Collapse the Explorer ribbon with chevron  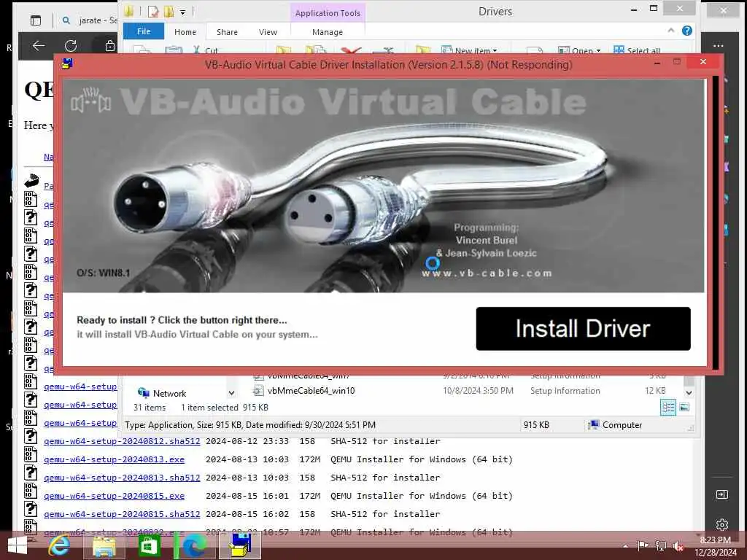[671, 31]
